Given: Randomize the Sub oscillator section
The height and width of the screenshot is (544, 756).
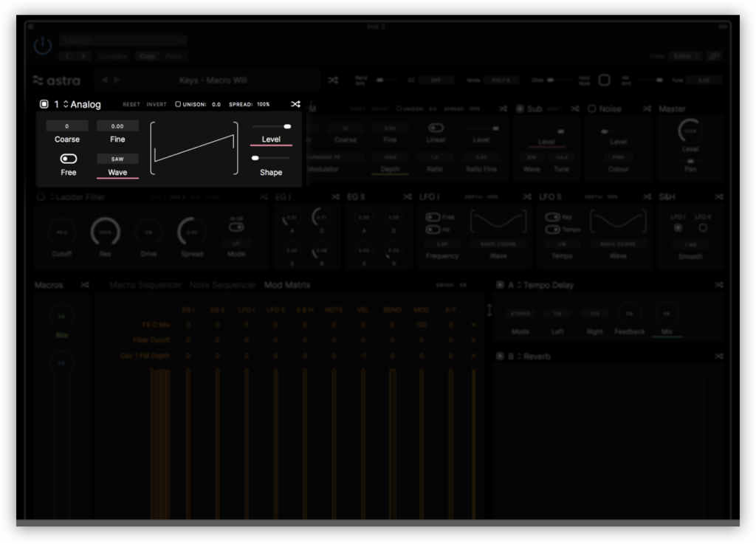Looking at the screenshot, I should point(575,109).
